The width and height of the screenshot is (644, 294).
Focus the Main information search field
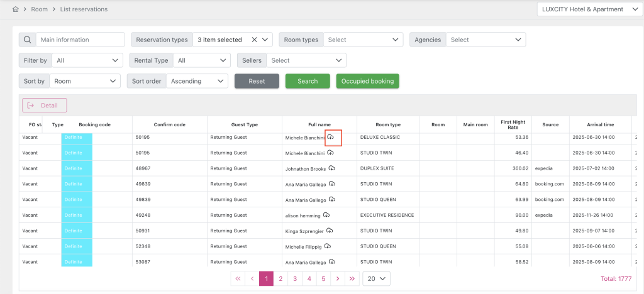pyautogui.click(x=80, y=40)
